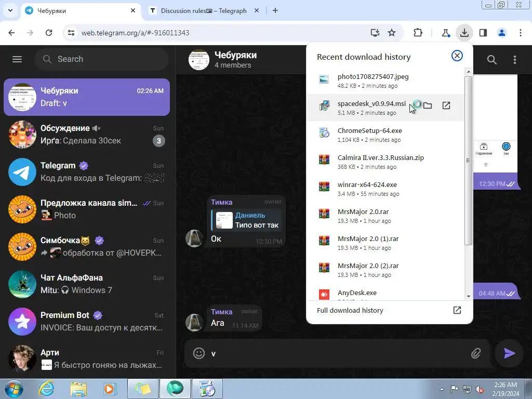Open Chrome Extensions puzzle icon
This screenshot has height=399, width=532.
418,33
